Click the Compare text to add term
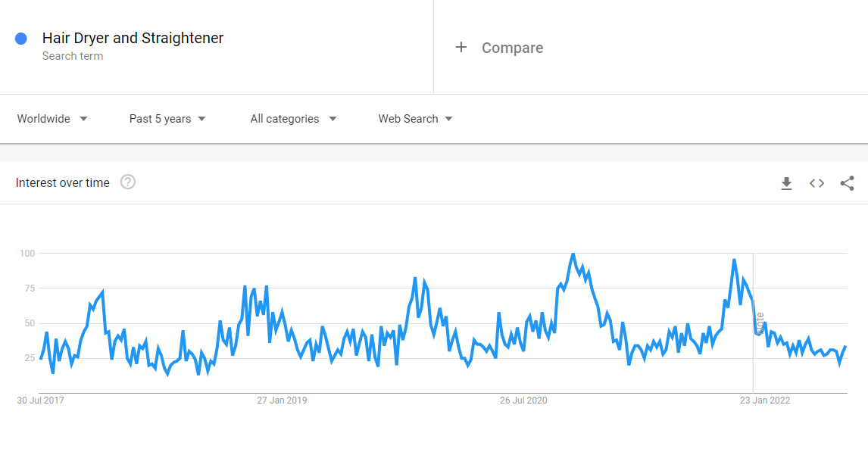Image resolution: width=868 pixels, height=452 pixels. (512, 48)
